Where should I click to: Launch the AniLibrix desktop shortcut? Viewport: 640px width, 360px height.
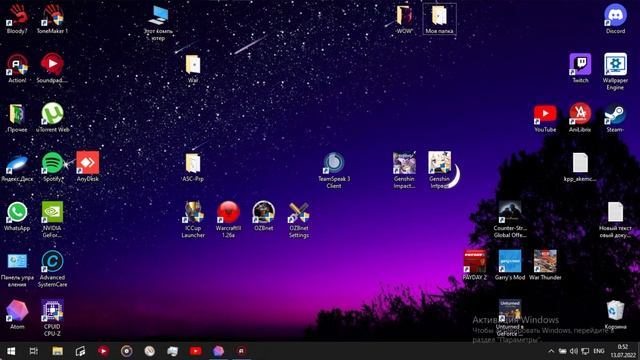[580, 118]
